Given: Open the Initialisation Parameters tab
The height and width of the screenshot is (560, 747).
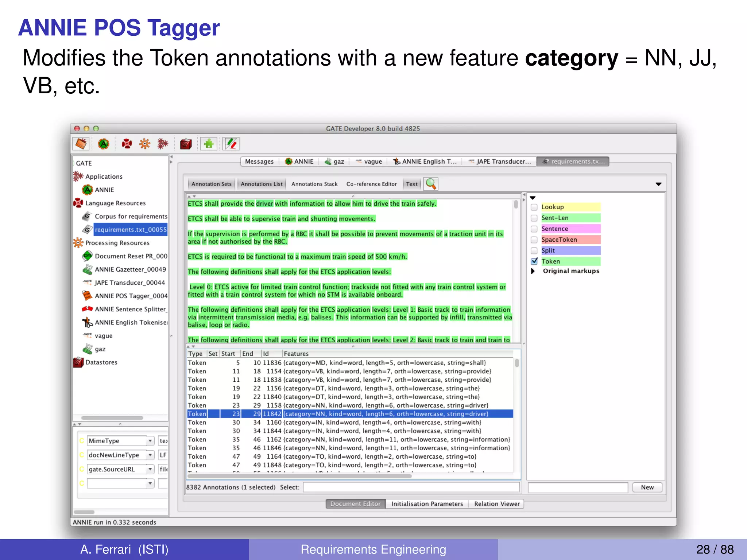Looking at the screenshot, I should [427, 504].
